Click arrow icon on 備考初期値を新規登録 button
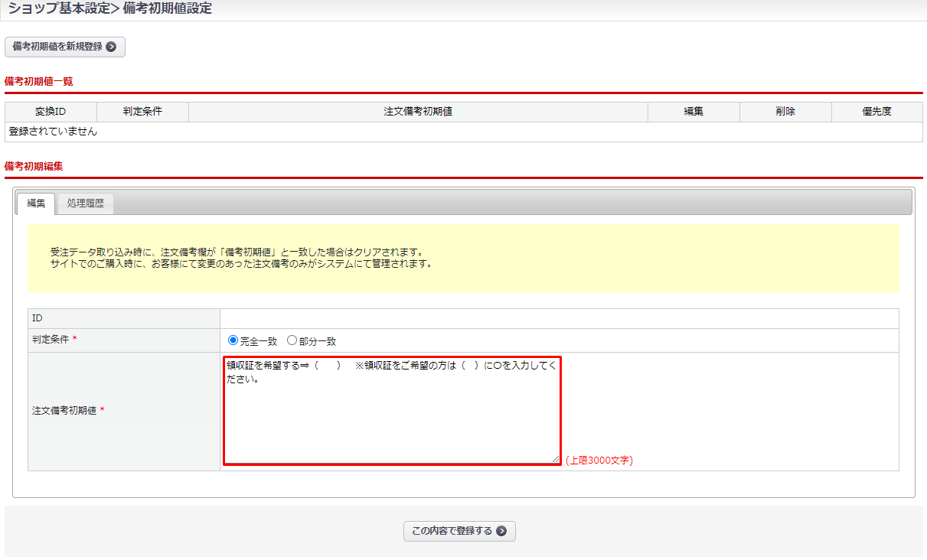This screenshot has height=560, width=927. pos(111,47)
